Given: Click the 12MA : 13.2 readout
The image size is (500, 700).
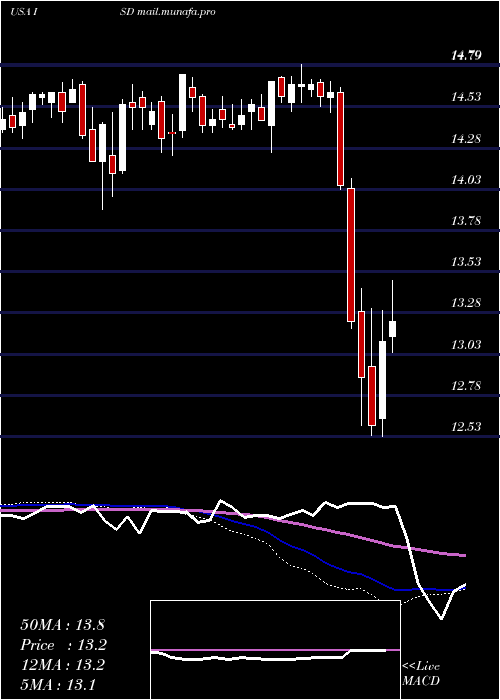Looking at the screenshot, I should pyautogui.click(x=62, y=665).
